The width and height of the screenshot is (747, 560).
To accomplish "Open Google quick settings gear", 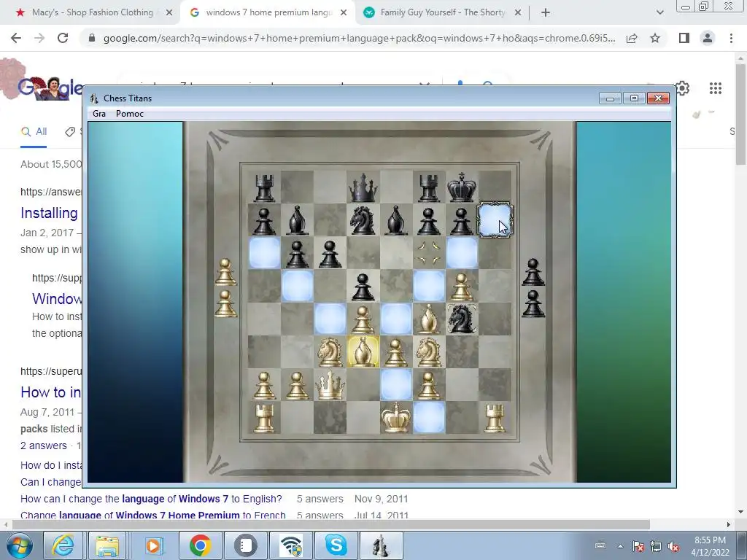I will point(683,88).
